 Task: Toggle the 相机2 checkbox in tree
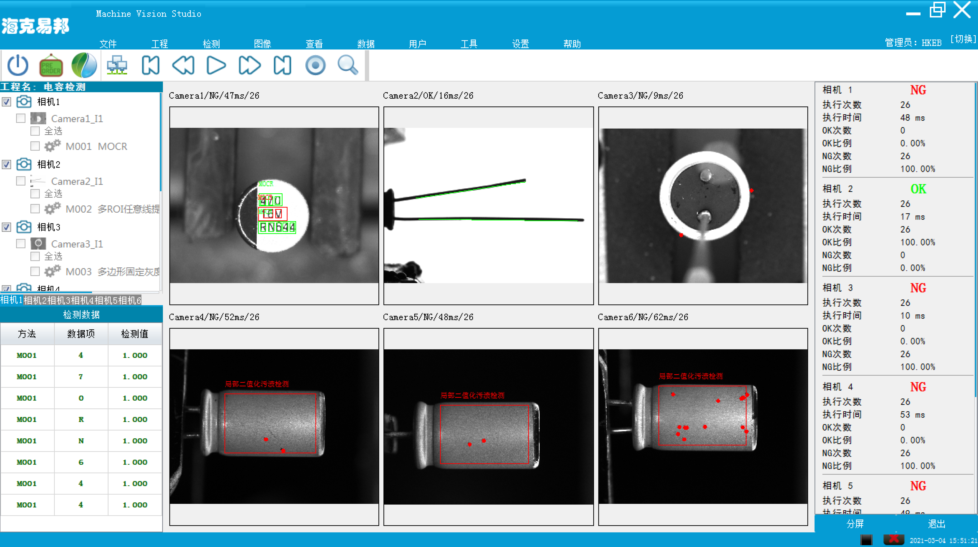7,164
